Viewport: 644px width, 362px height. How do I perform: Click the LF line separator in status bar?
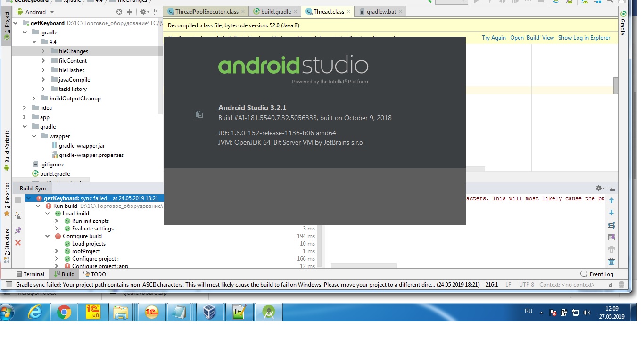508,285
